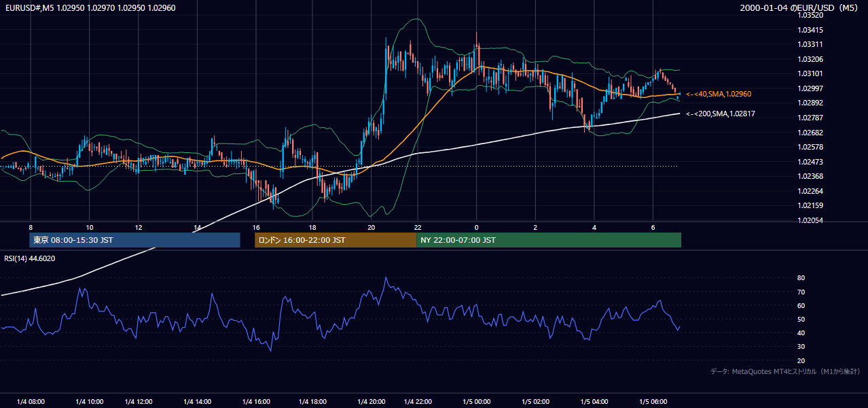This screenshot has height=408, width=868.
Task: Click hour label 14 under the price chart
Action: pyautogui.click(x=198, y=227)
